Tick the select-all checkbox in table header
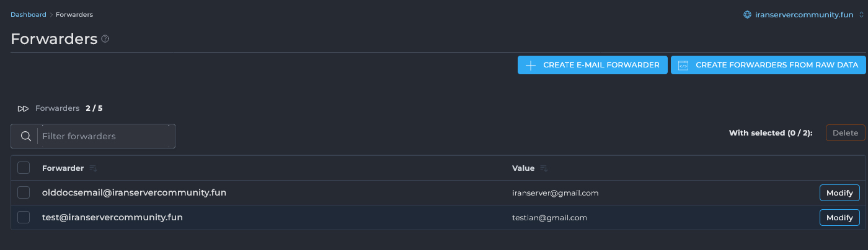This screenshot has height=250, width=868. [x=24, y=168]
